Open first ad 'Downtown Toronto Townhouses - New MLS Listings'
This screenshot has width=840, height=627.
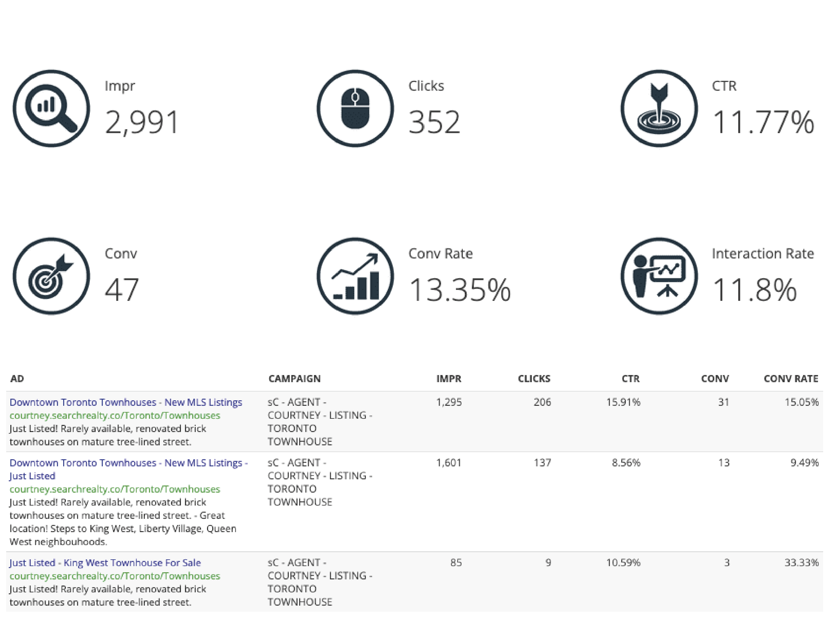coord(126,402)
